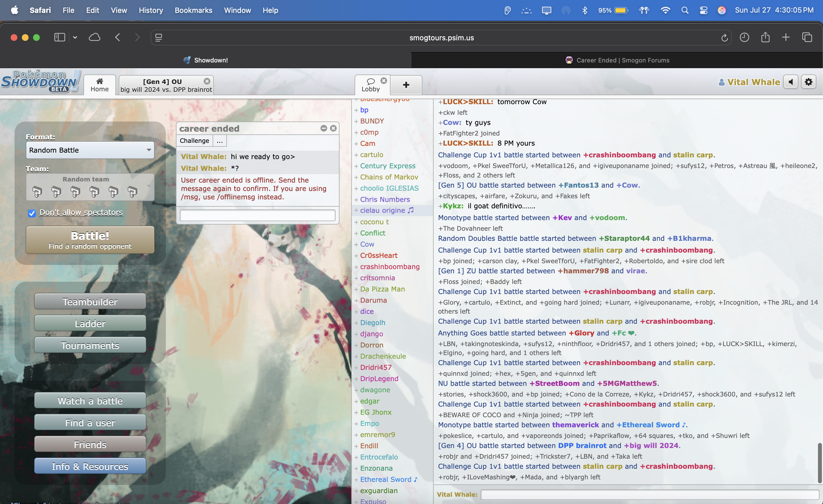Open the Format Random Battle dropdown
This screenshot has height=504, width=823.
click(90, 150)
